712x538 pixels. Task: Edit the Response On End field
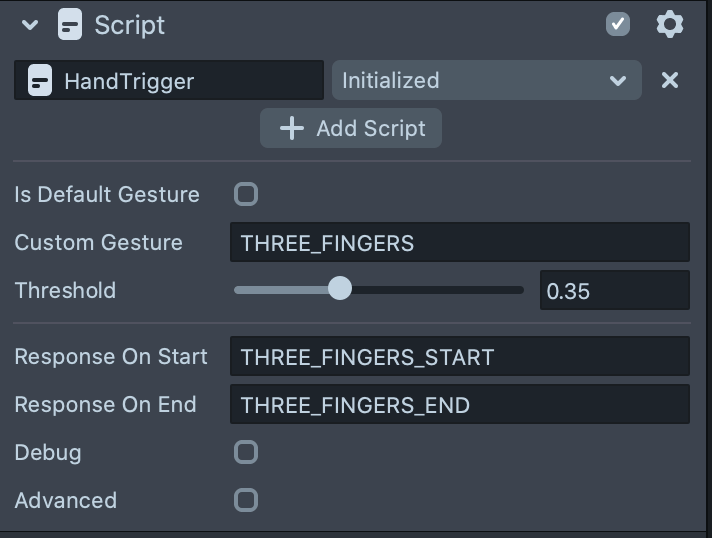[459, 405]
